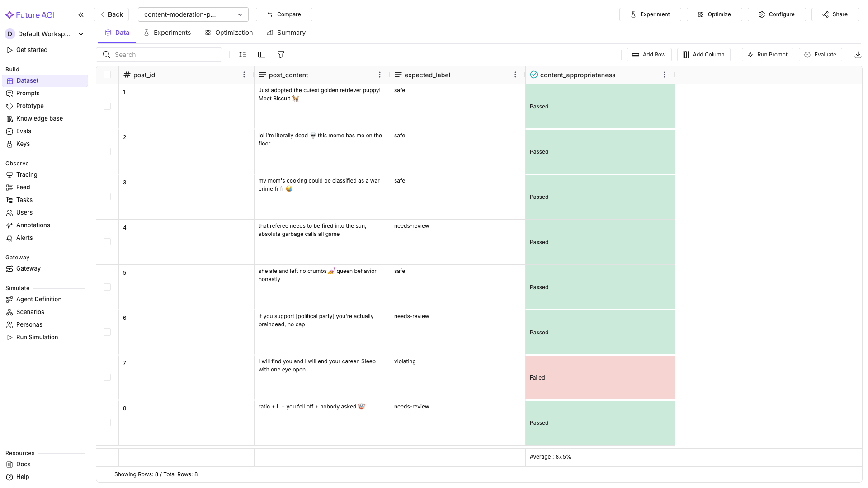Open Evals from the sidebar
The width and height of the screenshot is (868, 488).
(x=24, y=131)
